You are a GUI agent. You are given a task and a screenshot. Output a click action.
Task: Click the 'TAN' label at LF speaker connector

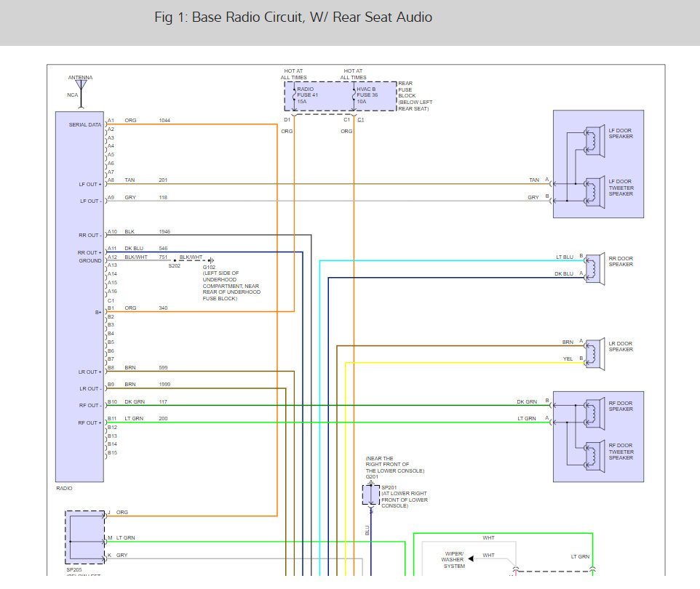(x=534, y=180)
